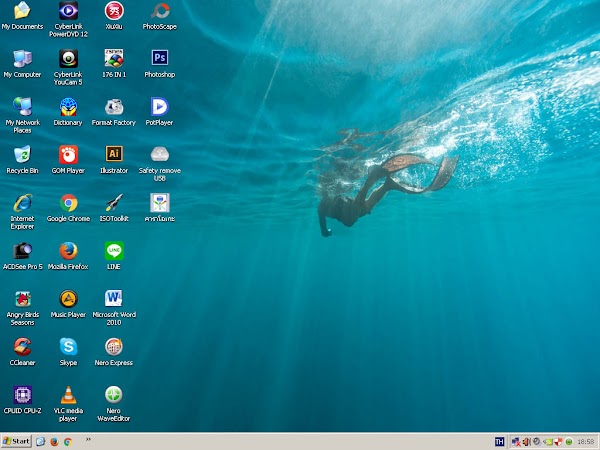
Task: Switch input language via TH indicator
Action: coord(499,442)
